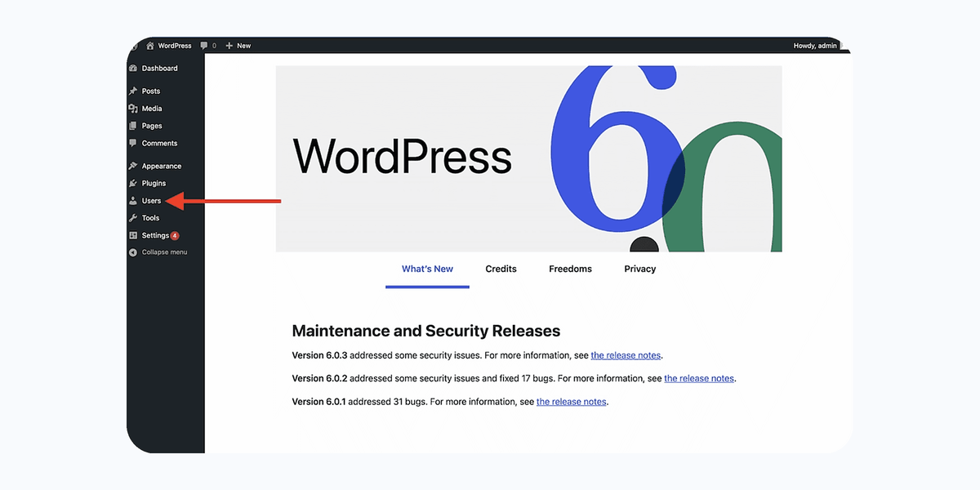Open the Tools wrench icon
Viewport: 980px width, 490px height.
(x=133, y=218)
